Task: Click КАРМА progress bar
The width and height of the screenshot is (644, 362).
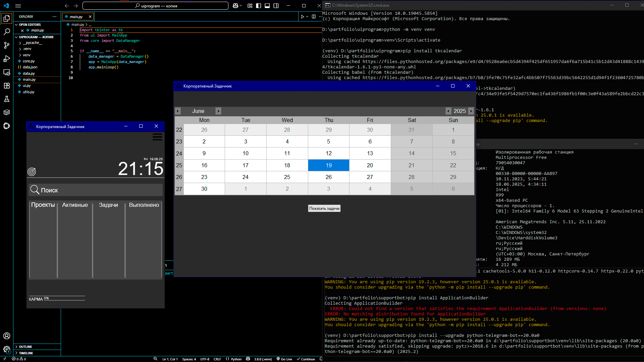Action: tap(64, 298)
